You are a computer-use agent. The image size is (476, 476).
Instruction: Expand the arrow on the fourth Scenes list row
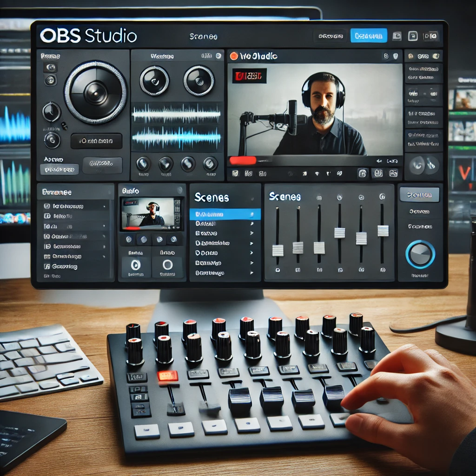[x=251, y=244]
